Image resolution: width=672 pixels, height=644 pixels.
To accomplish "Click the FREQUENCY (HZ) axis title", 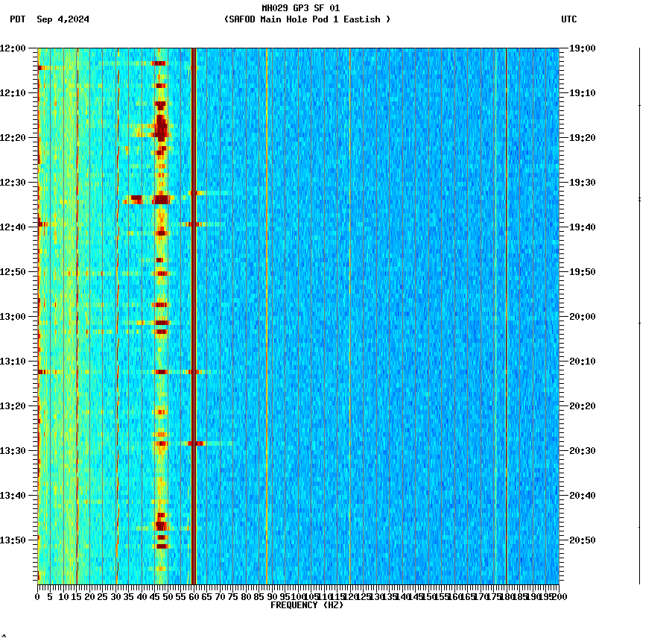I will pos(307,604).
